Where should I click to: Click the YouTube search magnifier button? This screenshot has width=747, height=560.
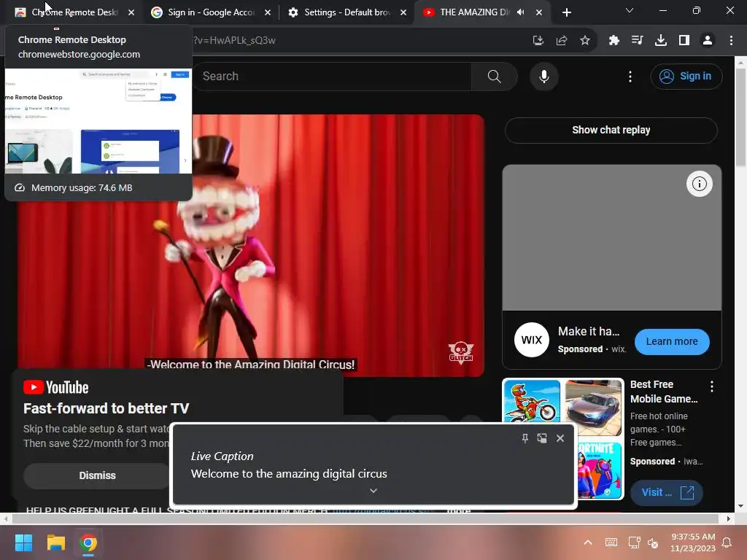click(x=494, y=76)
